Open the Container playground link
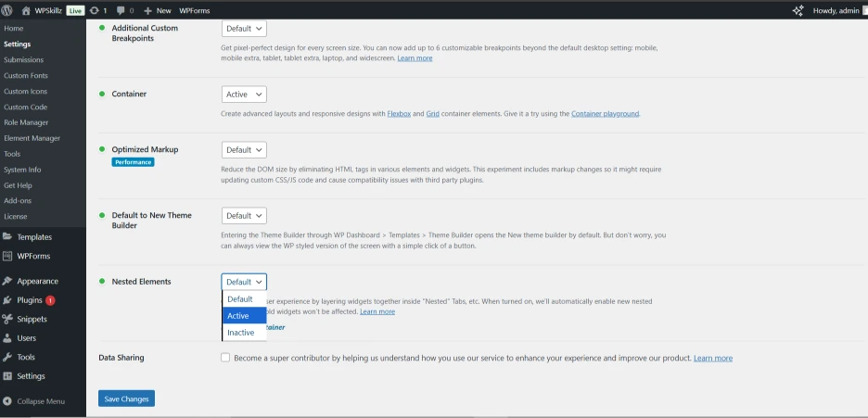868x418 pixels. click(605, 114)
